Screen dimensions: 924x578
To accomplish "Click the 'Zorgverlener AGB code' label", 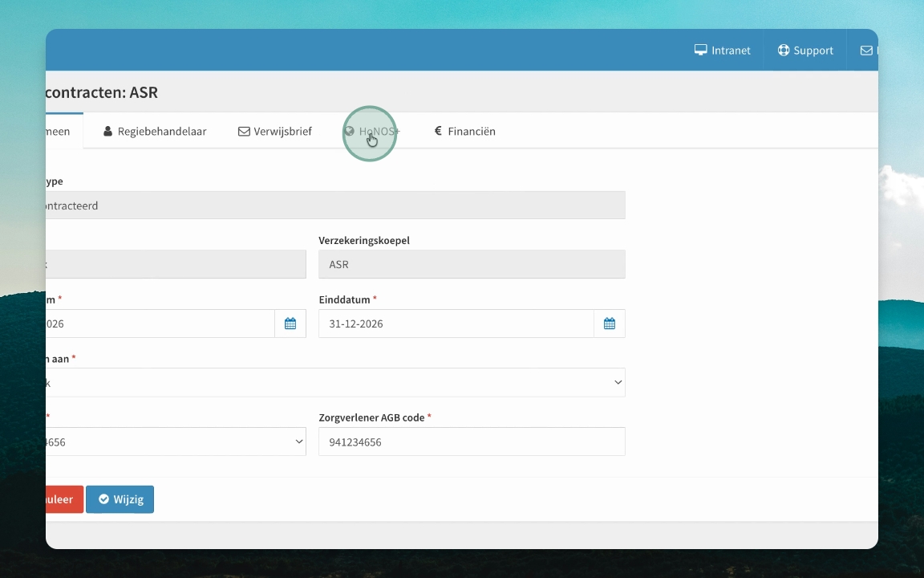I will (x=372, y=417).
